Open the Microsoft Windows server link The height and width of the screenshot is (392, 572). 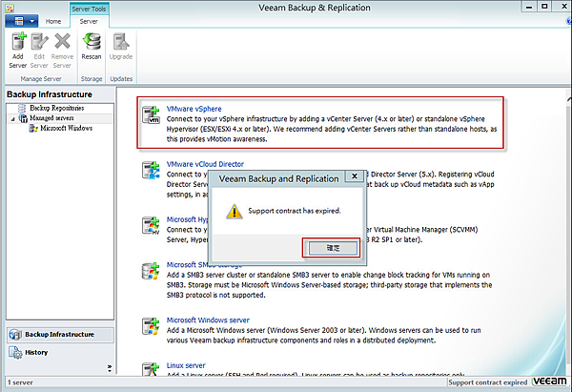click(208, 320)
